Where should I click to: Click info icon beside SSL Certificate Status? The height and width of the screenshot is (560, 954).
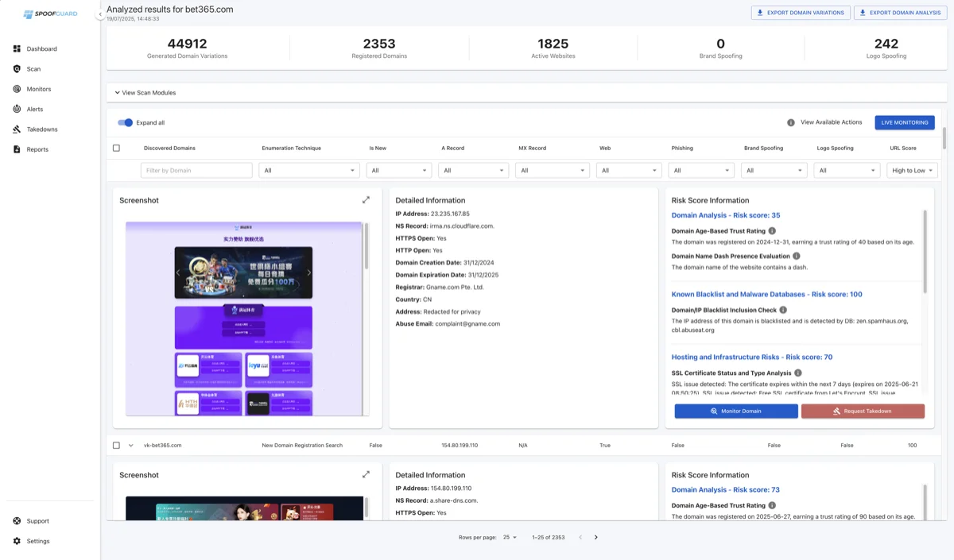coord(797,373)
